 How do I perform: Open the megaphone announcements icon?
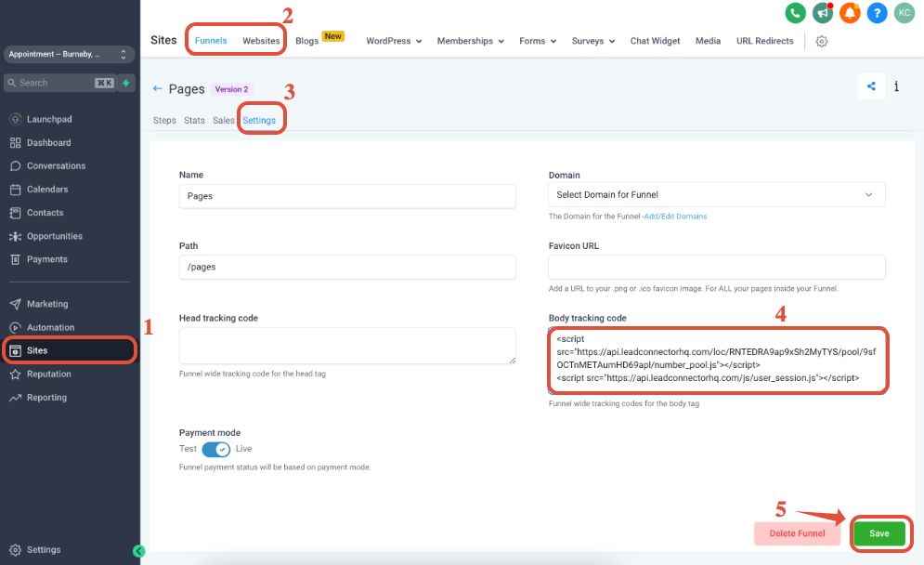click(x=823, y=13)
